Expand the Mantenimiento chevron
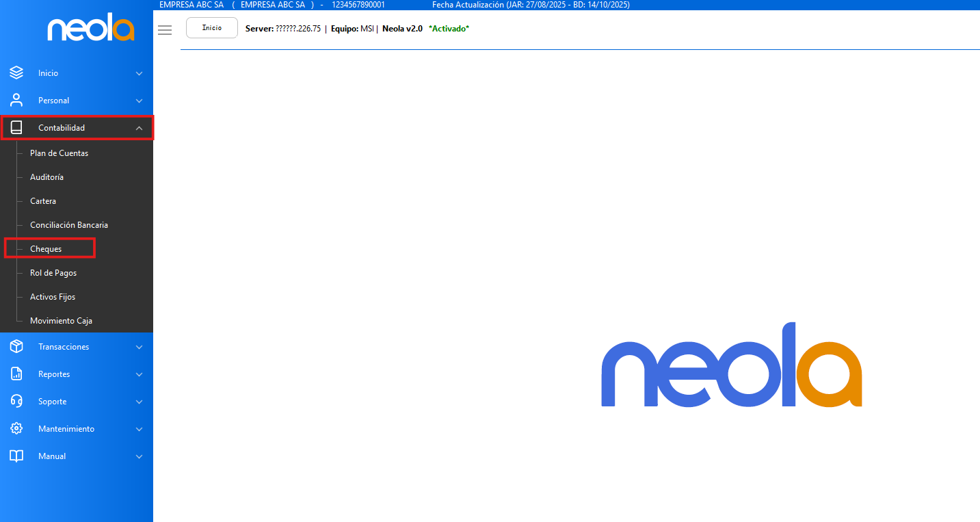 tap(139, 429)
